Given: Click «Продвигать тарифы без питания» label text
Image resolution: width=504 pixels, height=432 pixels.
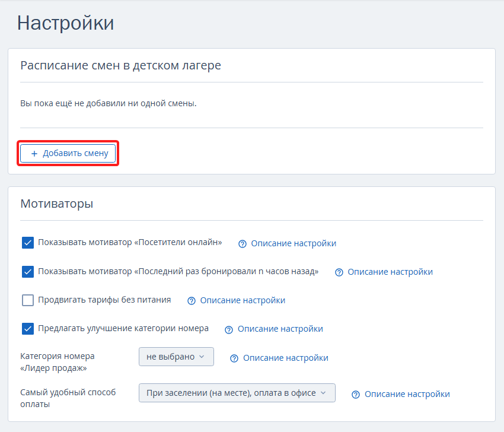Looking at the screenshot, I should pos(104,300).
